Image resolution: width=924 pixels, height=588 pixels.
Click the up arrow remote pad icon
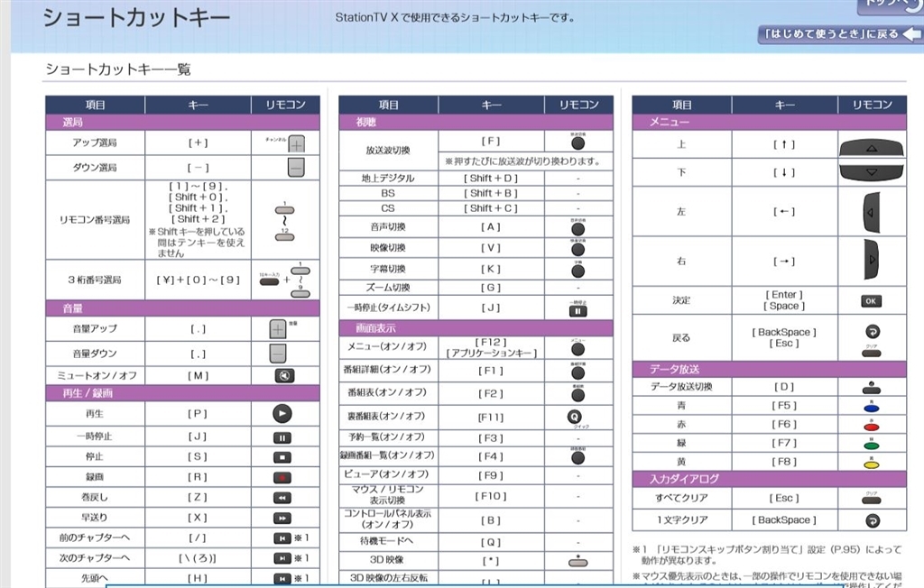[872, 148]
